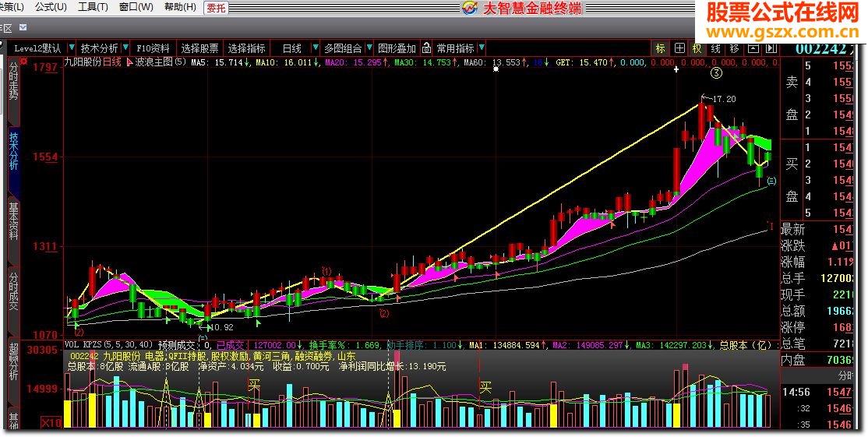Viewport: 868px width, 437px height.
Task: Click the lower 买 buy signal near dashed line
Action: click(x=485, y=387)
